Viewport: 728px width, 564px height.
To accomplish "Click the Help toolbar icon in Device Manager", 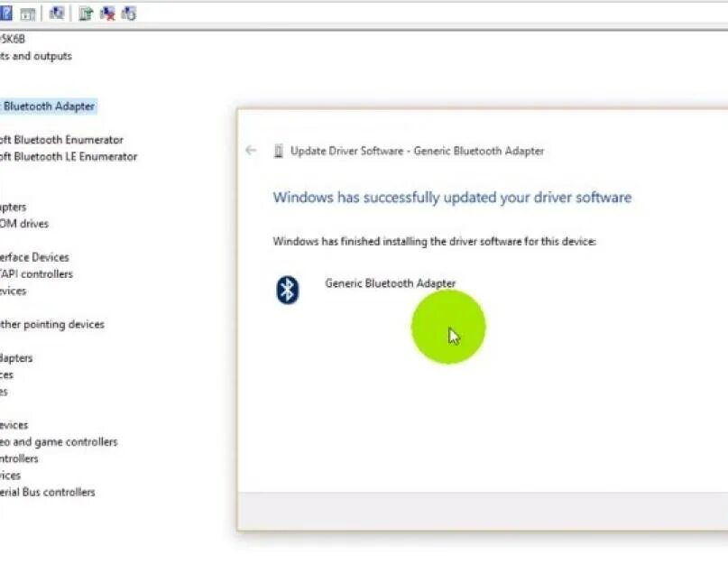I will (5, 14).
